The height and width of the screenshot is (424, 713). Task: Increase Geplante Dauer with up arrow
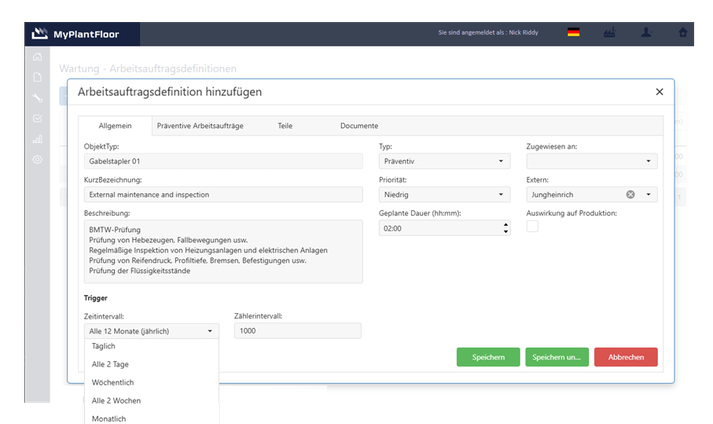[506, 224]
